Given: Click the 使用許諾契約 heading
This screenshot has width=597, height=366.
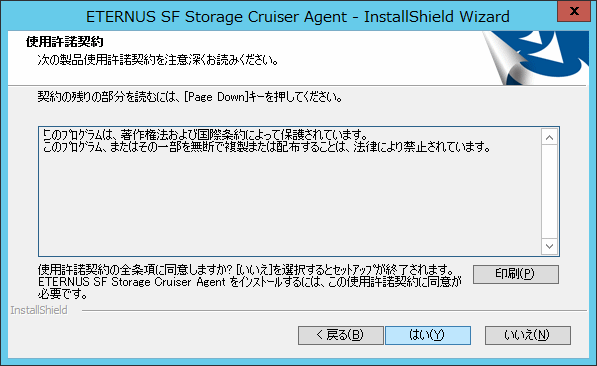Looking at the screenshot, I should 65,42.
